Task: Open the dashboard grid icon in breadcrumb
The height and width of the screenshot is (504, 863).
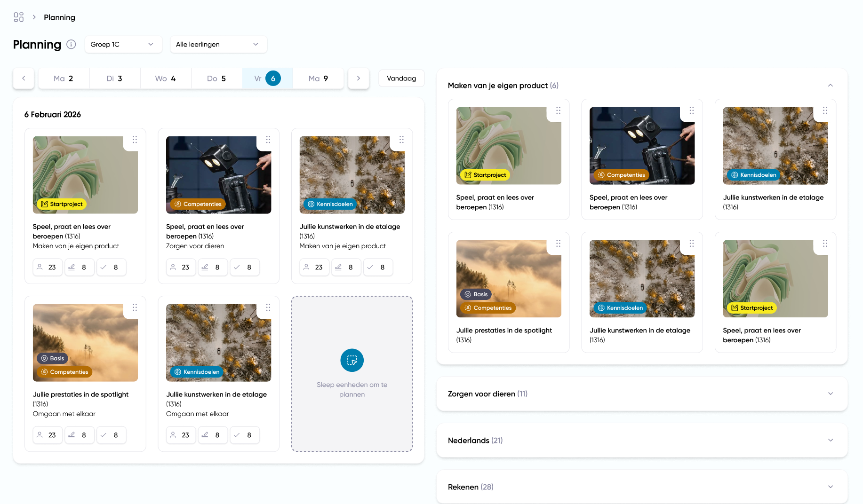Action: pyautogui.click(x=18, y=17)
